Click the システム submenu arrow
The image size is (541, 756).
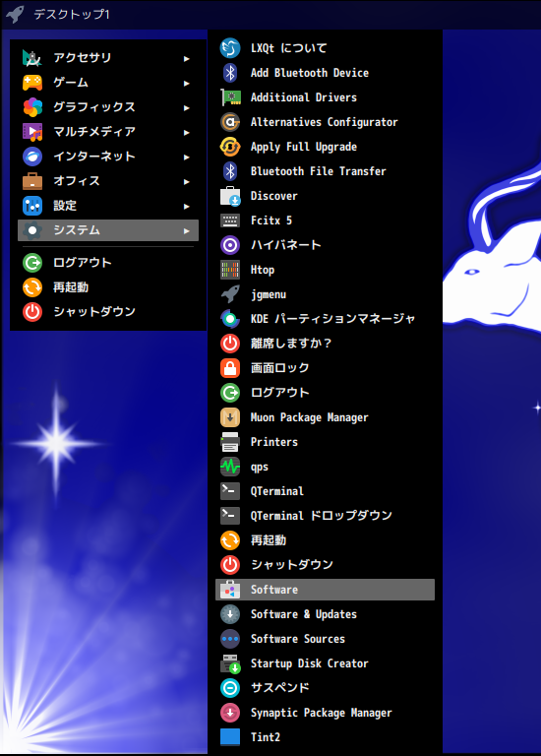coord(187,231)
